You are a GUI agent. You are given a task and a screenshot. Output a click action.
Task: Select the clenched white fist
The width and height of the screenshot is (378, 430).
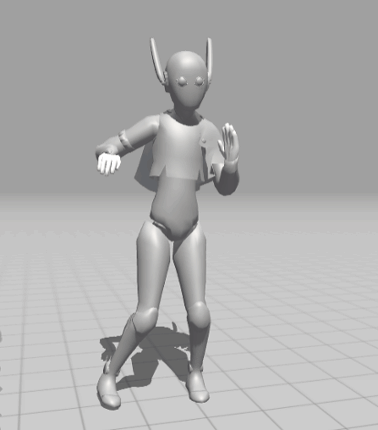point(108,163)
